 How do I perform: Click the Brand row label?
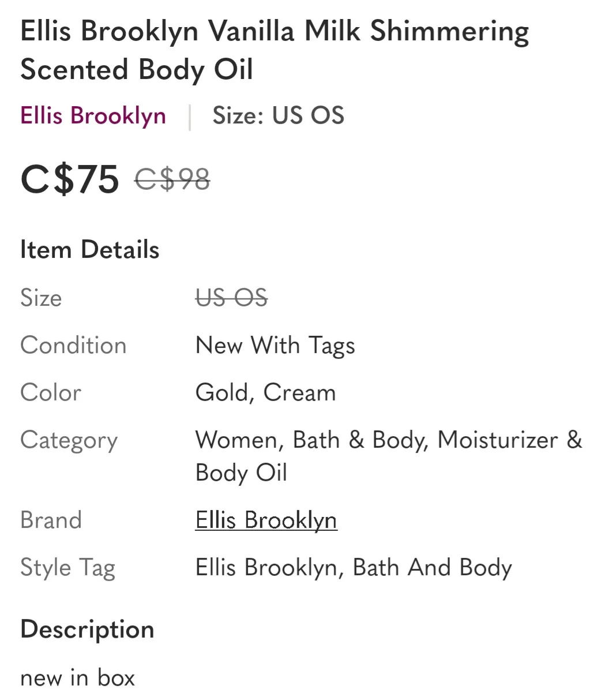(51, 520)
